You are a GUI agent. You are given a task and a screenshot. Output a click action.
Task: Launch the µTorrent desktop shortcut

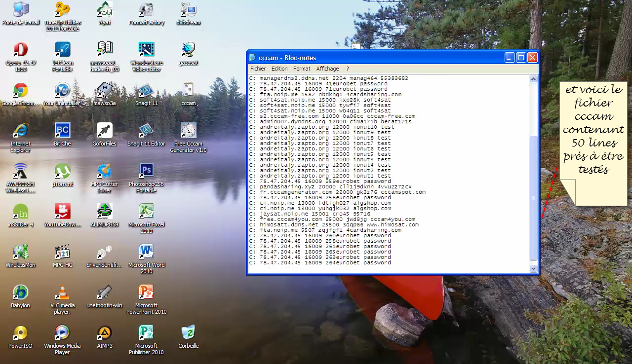(62, 172)
